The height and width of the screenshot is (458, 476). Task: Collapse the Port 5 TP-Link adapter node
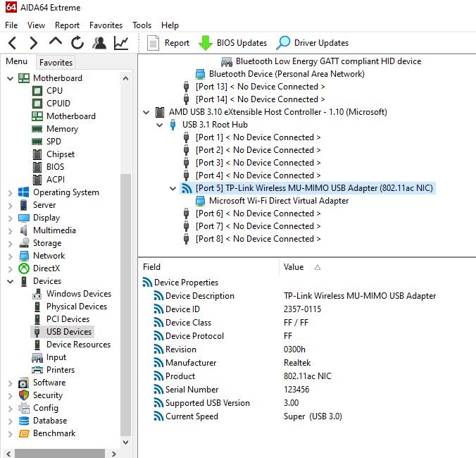[x=173, y=189]
